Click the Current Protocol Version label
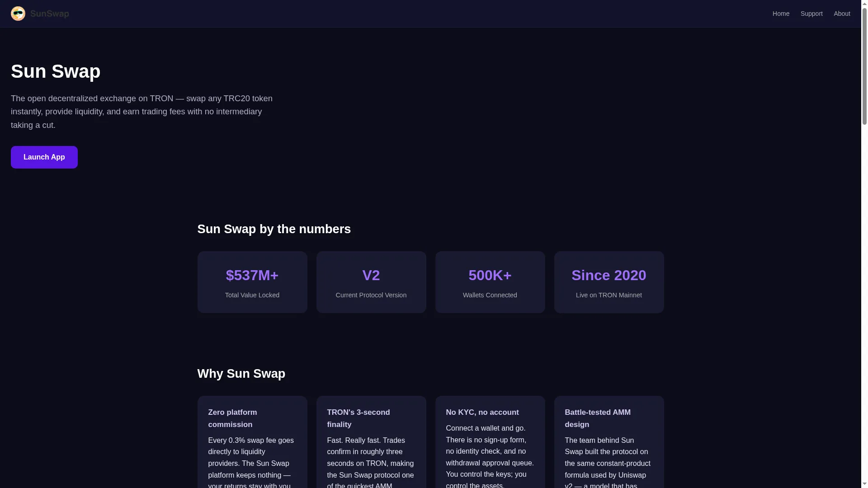 pos(371,295)
